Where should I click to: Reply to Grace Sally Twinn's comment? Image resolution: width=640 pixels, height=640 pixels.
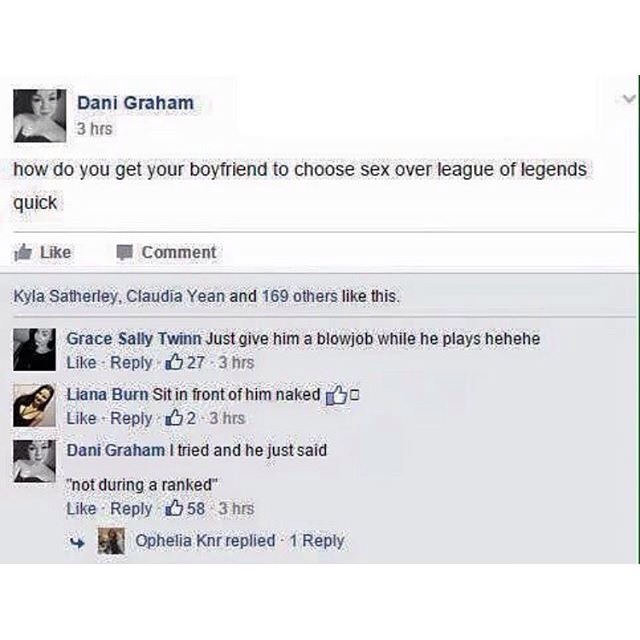pos(131,362)
